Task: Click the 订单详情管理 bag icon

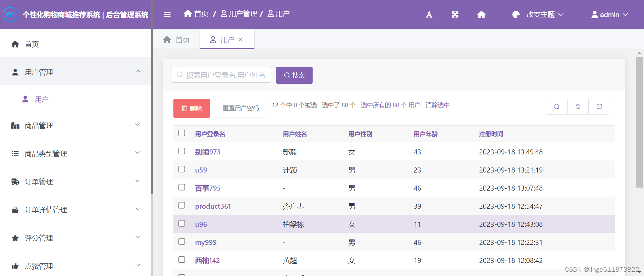Action: tap(15, 210)
